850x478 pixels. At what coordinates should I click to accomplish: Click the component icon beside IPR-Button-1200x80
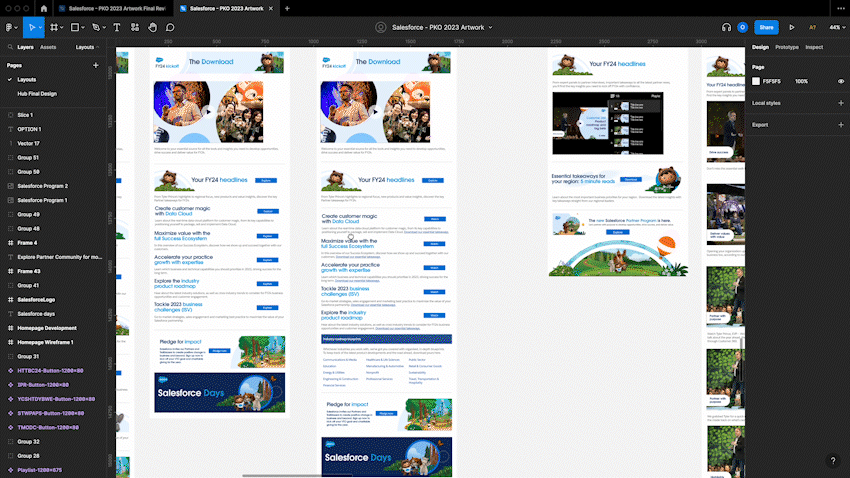[10, 385]
